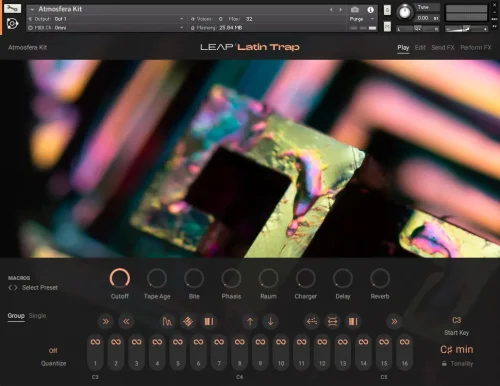The image size is (500, 386).
Task: Open the Perform FX tab
Action: (476, 48)
